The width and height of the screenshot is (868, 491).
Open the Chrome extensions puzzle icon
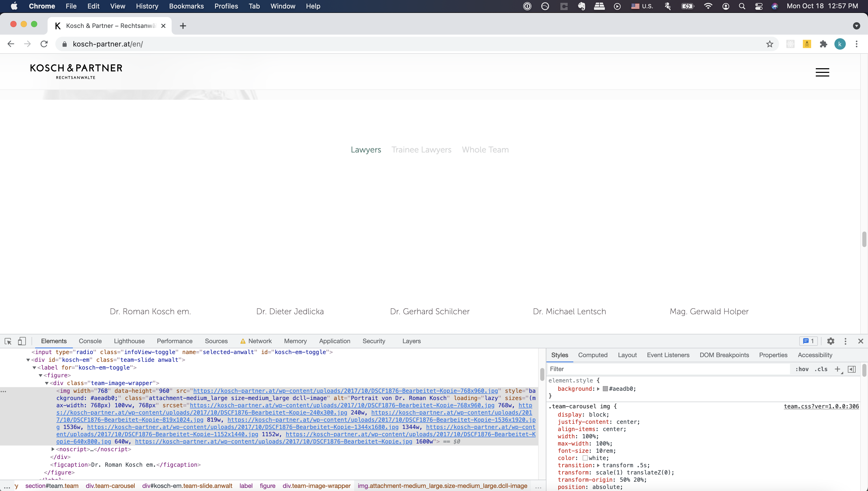pyautogui.click(x=824, y=44)
